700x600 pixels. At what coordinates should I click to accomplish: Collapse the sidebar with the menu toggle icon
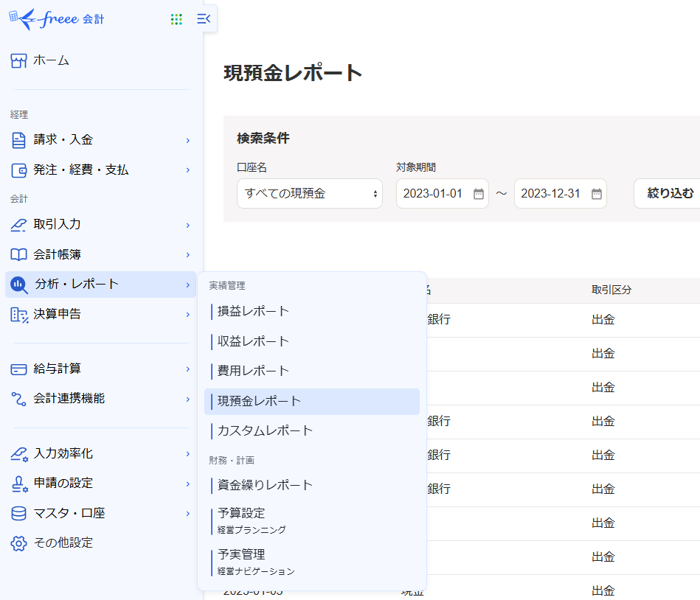[x=204, y=19]
